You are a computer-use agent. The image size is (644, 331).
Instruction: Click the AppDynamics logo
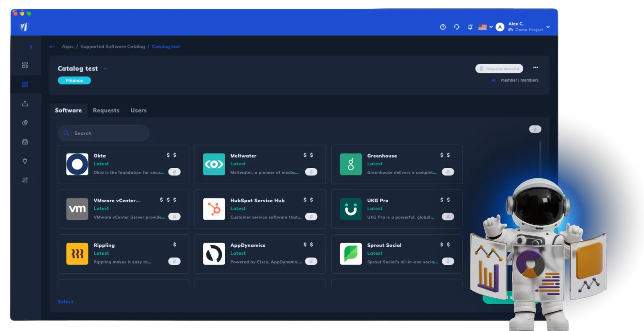coord(214,254)
